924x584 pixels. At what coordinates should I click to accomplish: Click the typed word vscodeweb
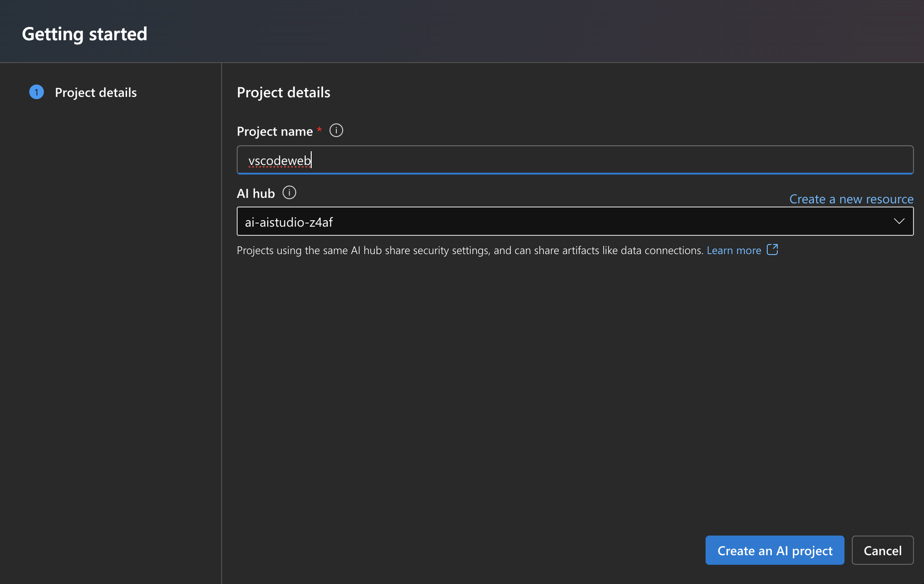(279, 161)
